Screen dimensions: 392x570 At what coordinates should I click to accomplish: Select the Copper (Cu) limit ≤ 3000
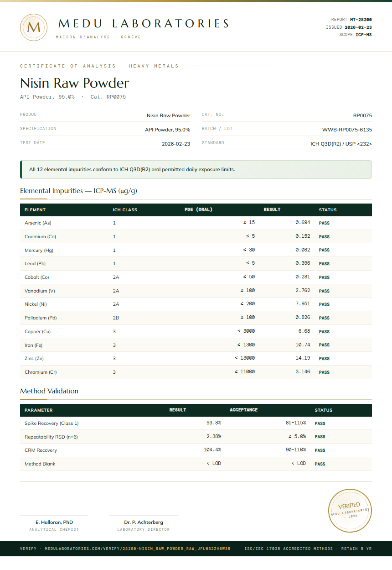pos(246,331)
